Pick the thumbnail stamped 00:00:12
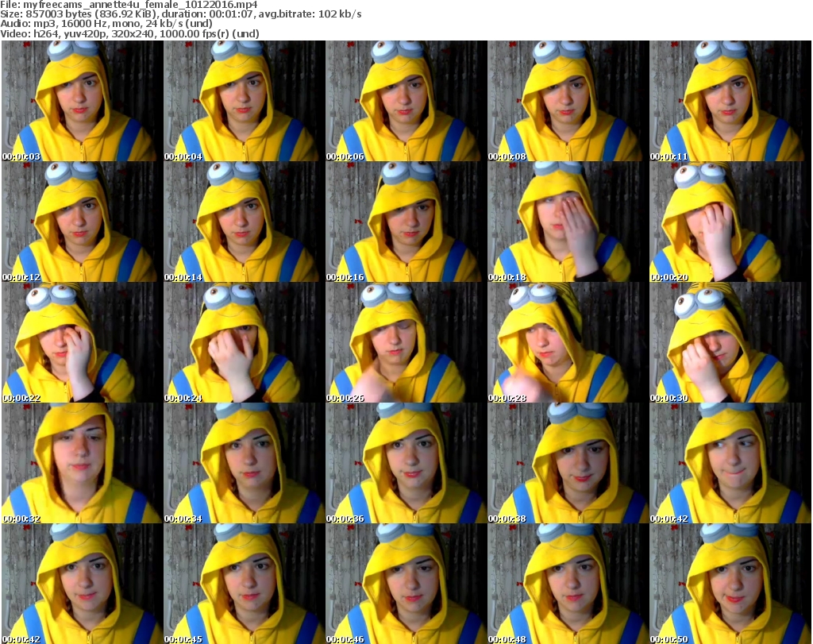The height and width of the screenshot is (644, 813). pos(83,222)
